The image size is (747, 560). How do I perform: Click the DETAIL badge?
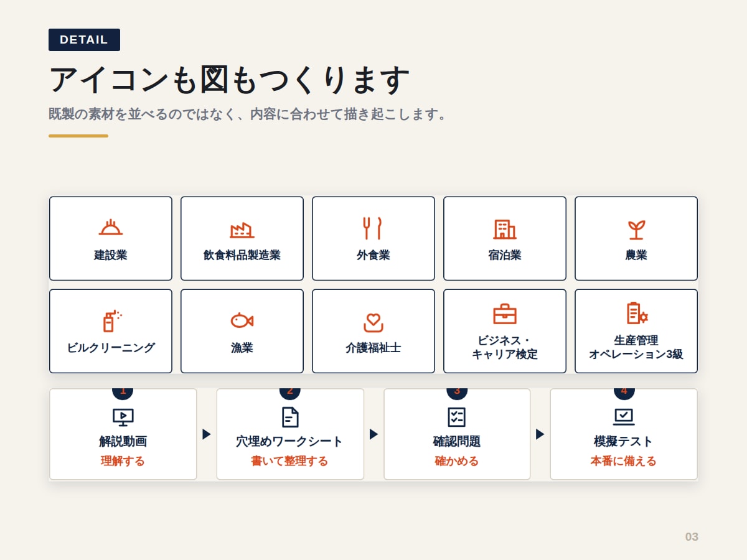[84, 40]
